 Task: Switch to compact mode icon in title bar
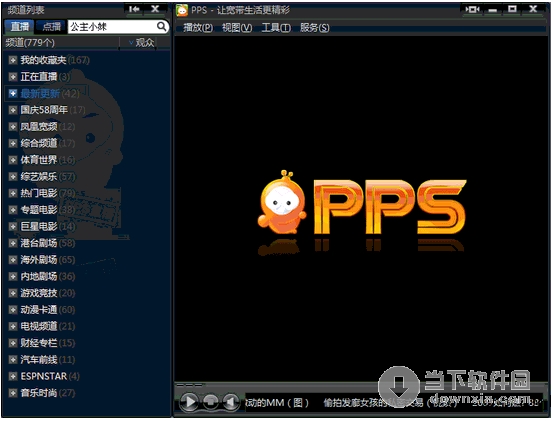coord(472,10)
